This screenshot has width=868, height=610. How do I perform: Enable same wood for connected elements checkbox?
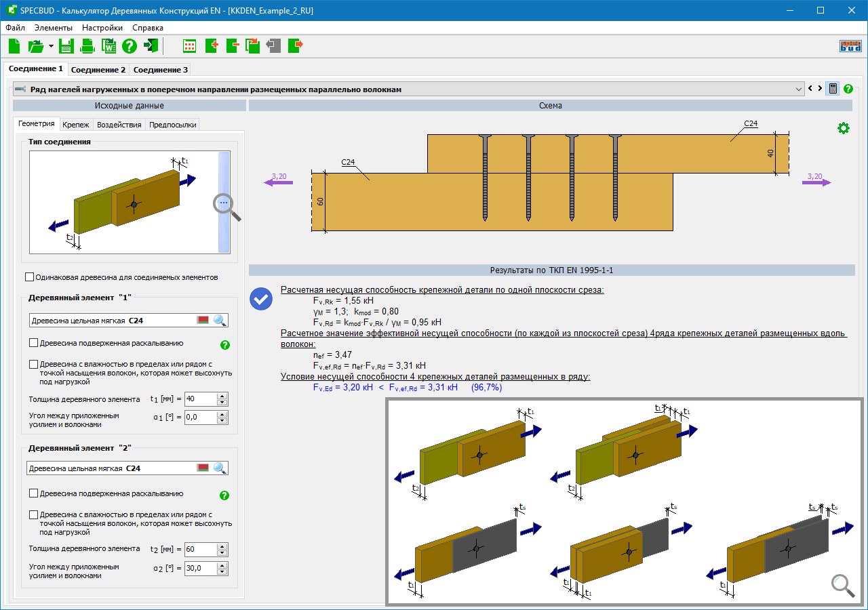pos(30,277)
